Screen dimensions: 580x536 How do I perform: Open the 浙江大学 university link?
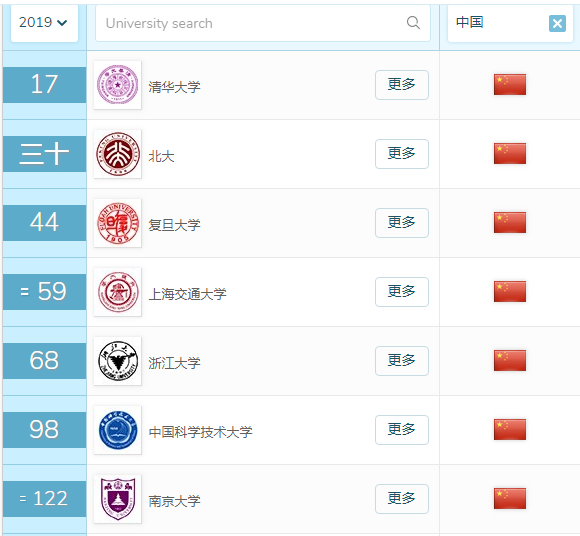[174, 363]
